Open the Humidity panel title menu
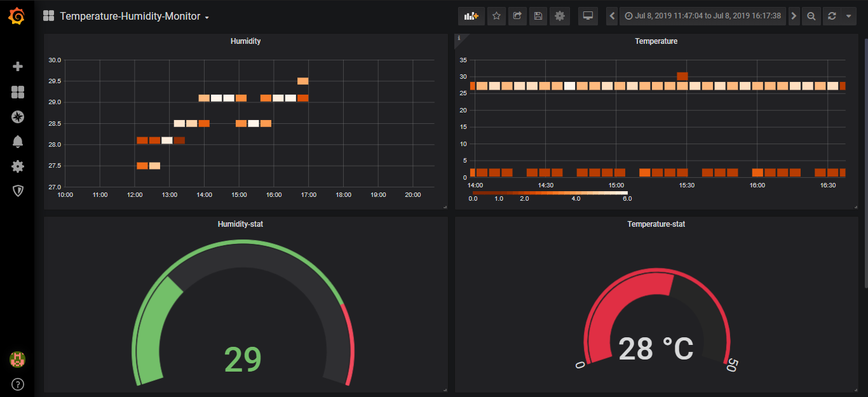 point(245,41)
